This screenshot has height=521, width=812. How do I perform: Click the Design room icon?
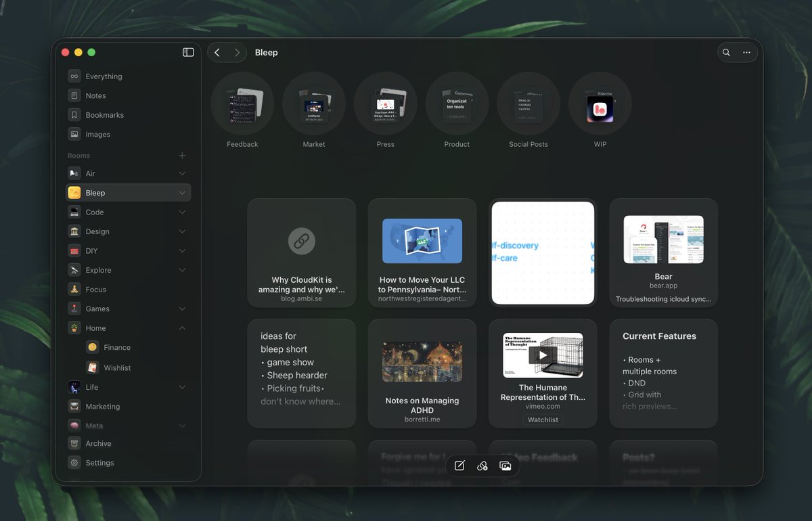point(74,231)
